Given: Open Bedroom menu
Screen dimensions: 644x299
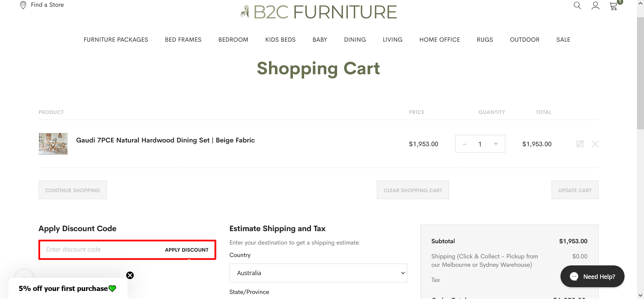Looking at the screenshot, I should pos(233,40).
